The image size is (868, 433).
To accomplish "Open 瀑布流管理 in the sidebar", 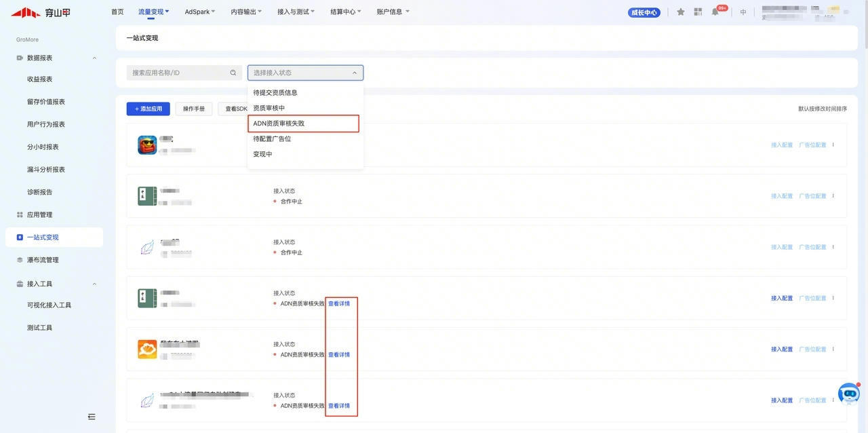I will tap(43, 260).
